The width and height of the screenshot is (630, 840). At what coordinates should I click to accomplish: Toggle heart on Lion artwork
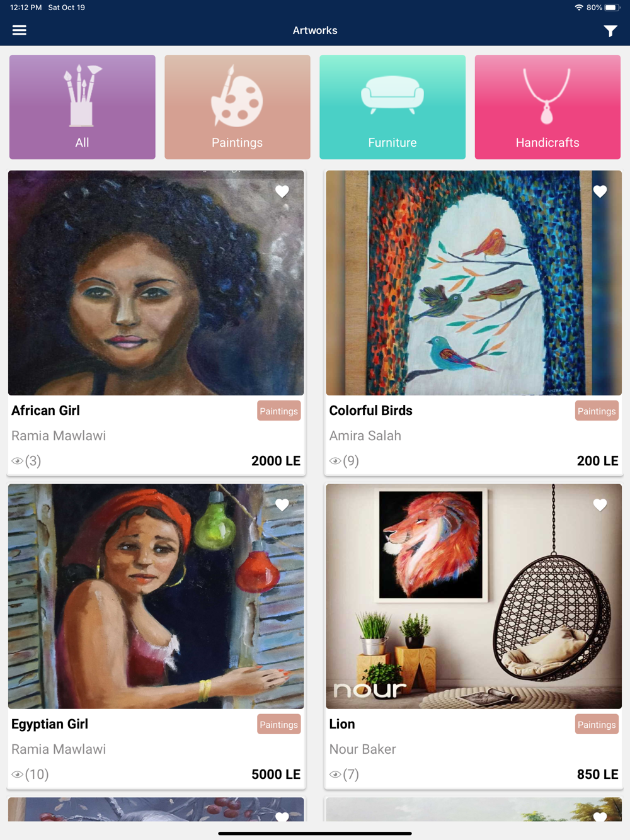click(600, 504)
